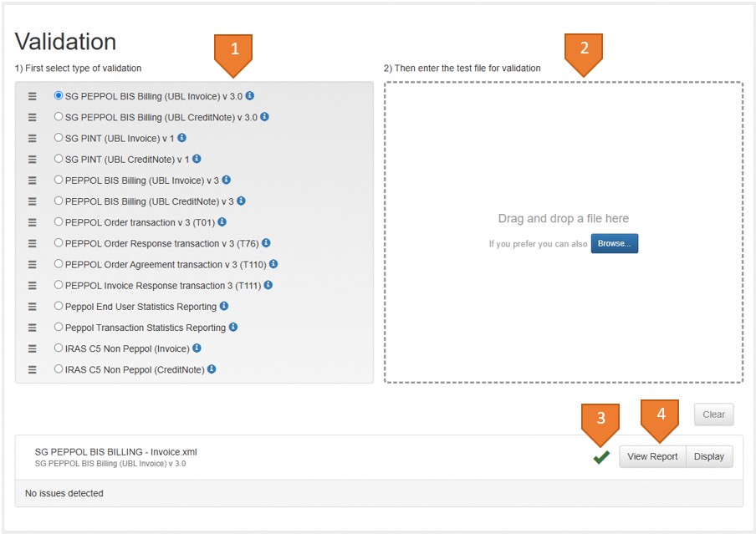Click info icon next to SG PEPPOL BIS Billing Invoice
This screenshot has height=534, width=756.
tap(249, 96)
